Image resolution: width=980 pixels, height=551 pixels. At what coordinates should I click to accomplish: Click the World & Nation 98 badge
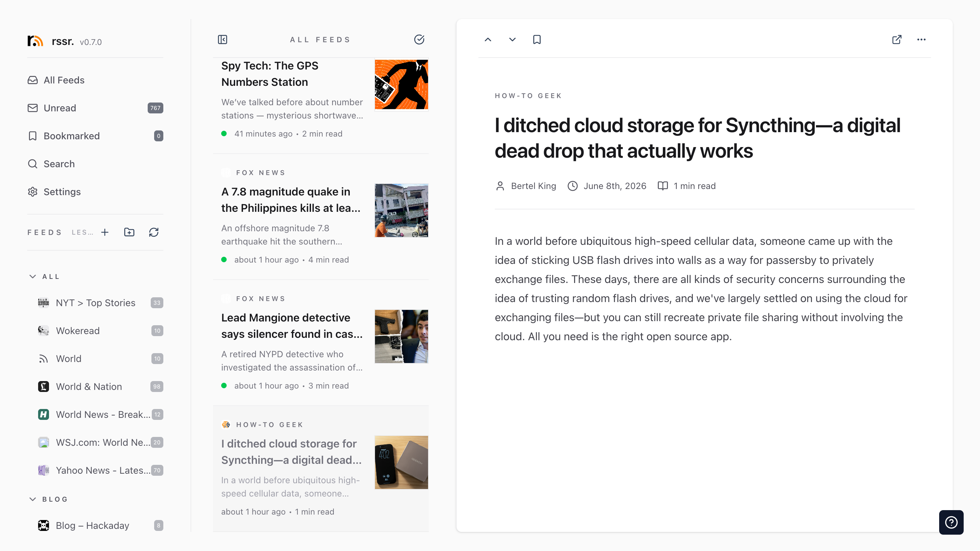coord(157,387)
